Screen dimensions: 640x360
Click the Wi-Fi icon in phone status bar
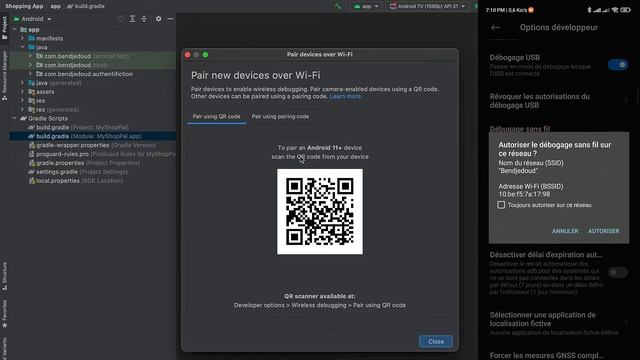615,10
